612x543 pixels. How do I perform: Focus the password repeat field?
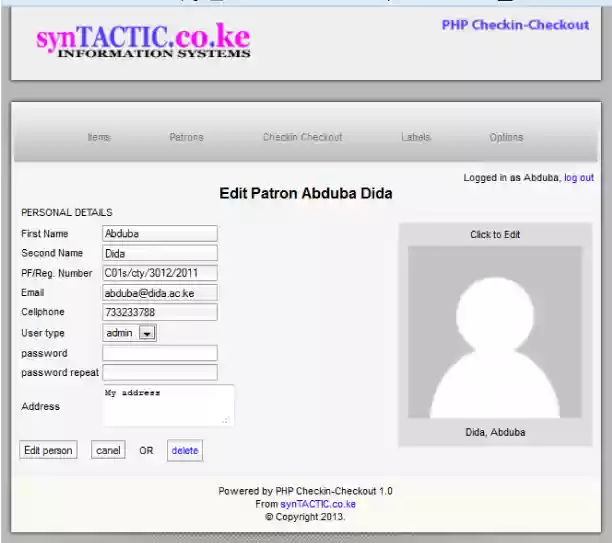160,372
